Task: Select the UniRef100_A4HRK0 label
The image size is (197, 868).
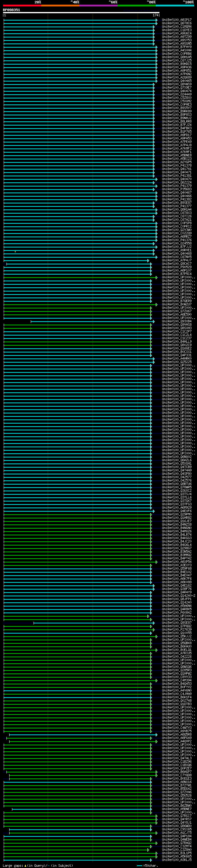Action: tap(176, 358)
